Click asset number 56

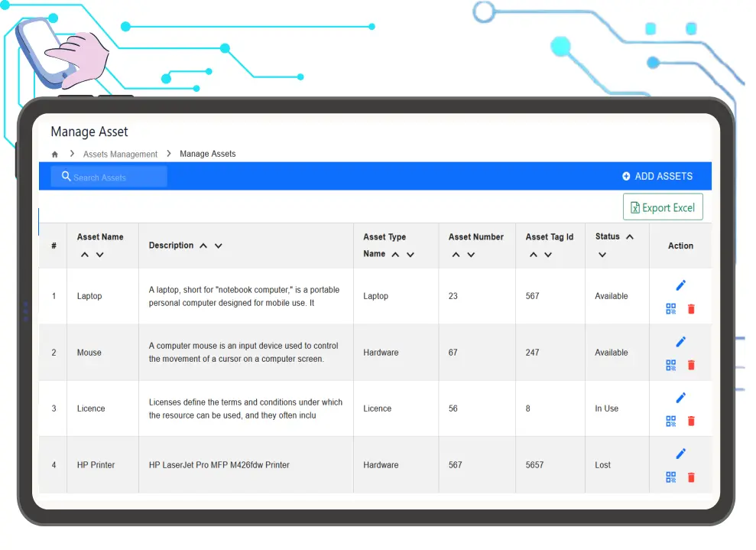tap(453, 408)
